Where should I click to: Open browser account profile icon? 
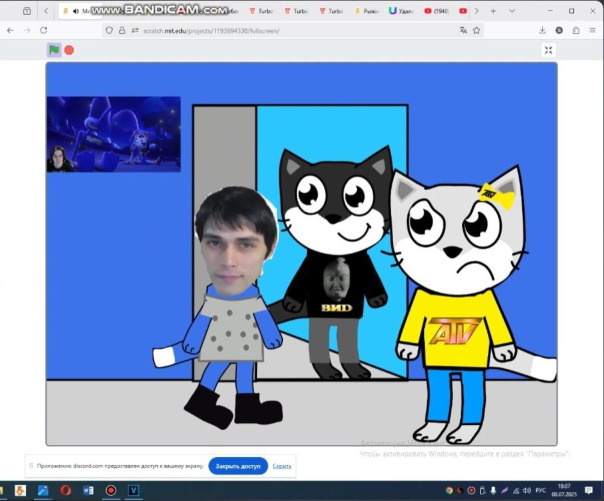(x=559, y=30)
